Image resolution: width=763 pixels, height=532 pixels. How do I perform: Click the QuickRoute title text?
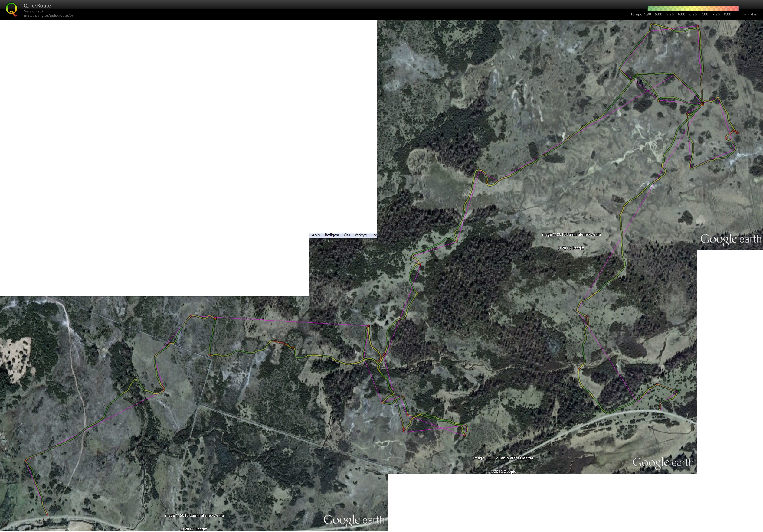point(37,6)
